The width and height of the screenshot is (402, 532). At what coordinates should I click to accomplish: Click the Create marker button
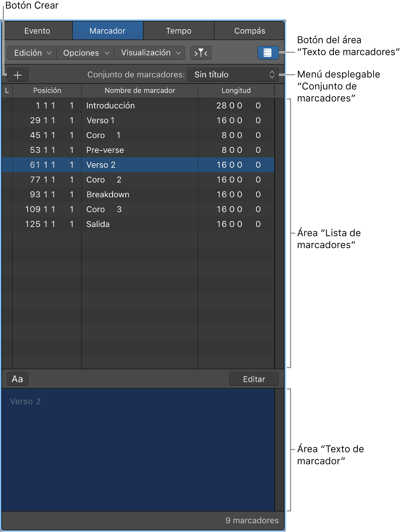point(18,74)
